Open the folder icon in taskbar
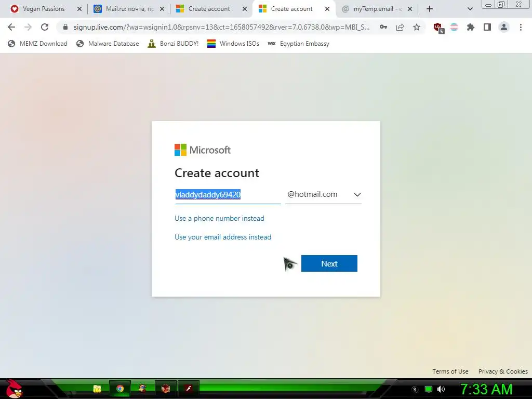This screenshot has width=532, height=399. pos(97,389)
